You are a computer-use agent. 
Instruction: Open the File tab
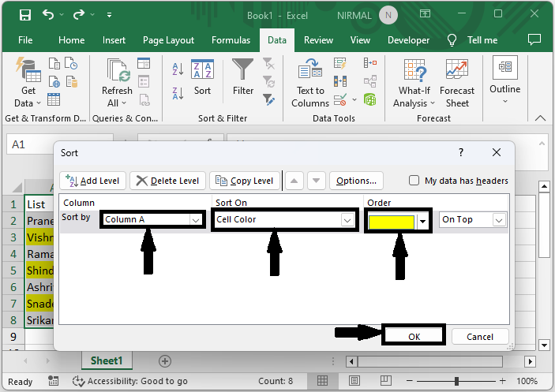tap(25, 40)
